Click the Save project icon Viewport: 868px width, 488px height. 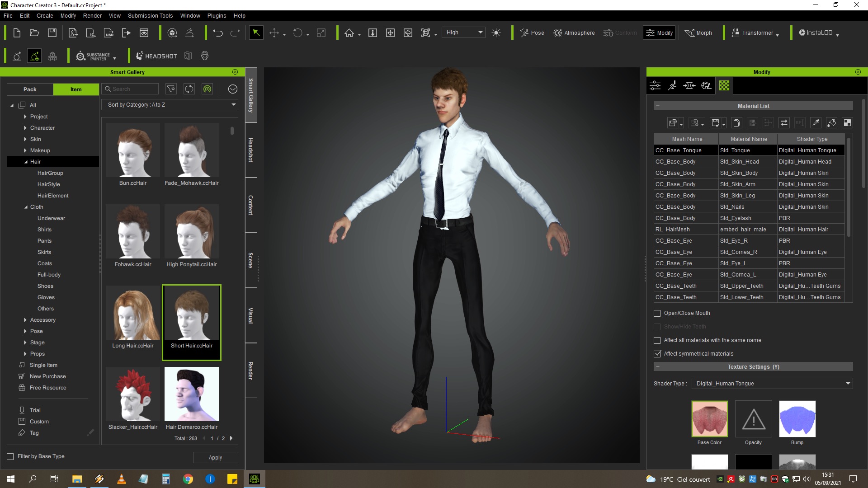(52, 33)
